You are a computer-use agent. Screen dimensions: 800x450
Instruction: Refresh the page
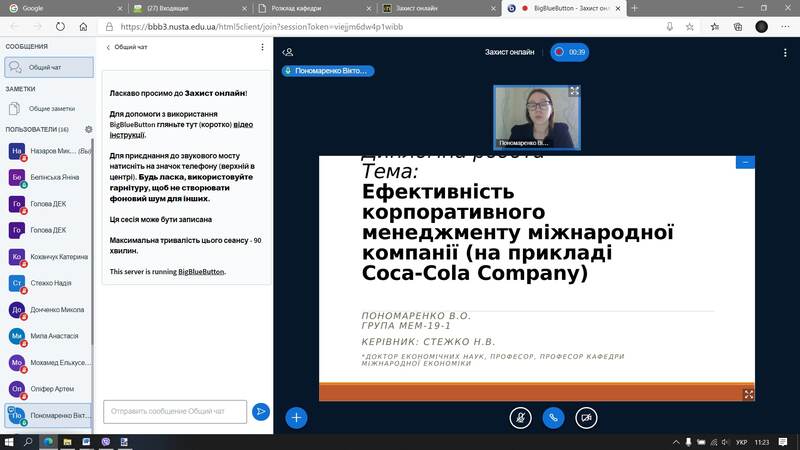[60, 27]
